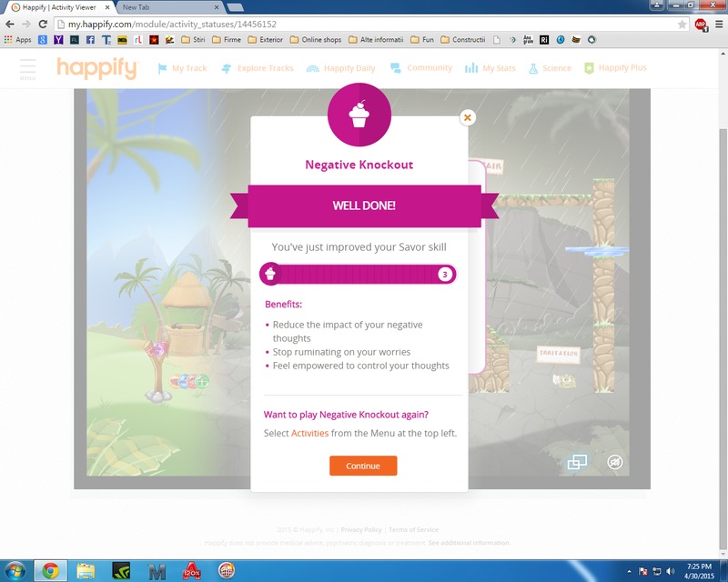Open Happify Daily in navigation
This screenshot has width=728, height=582.
pos(340,68)
